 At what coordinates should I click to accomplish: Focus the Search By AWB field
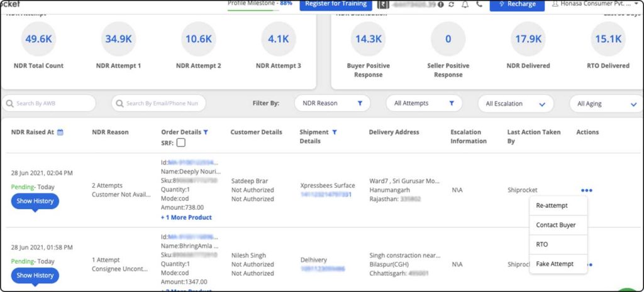pos(48,104)
